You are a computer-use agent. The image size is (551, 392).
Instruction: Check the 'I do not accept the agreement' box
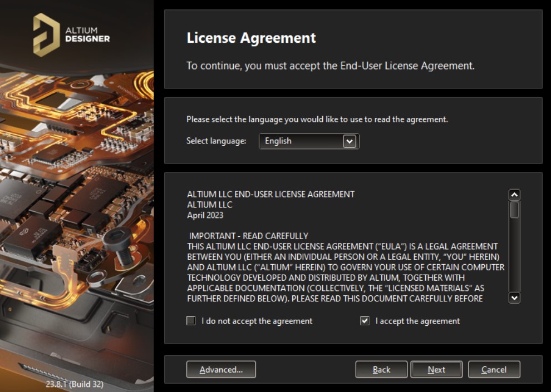pos(191,321)
